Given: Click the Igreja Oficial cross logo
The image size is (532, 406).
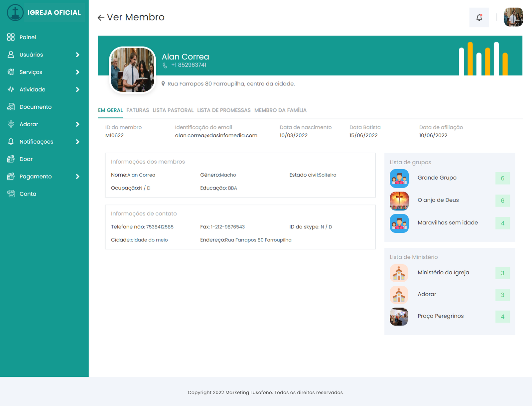Looking at the screenshot, I should 15,13.
